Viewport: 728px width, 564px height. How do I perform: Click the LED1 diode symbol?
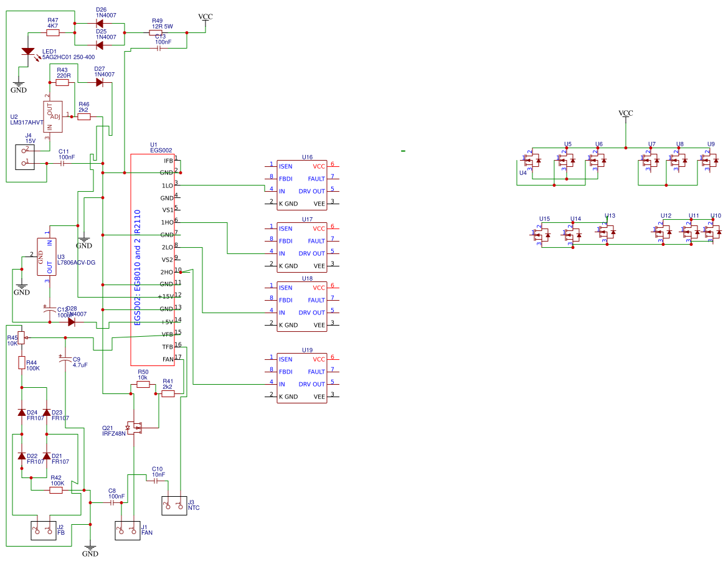click(28, 52)
